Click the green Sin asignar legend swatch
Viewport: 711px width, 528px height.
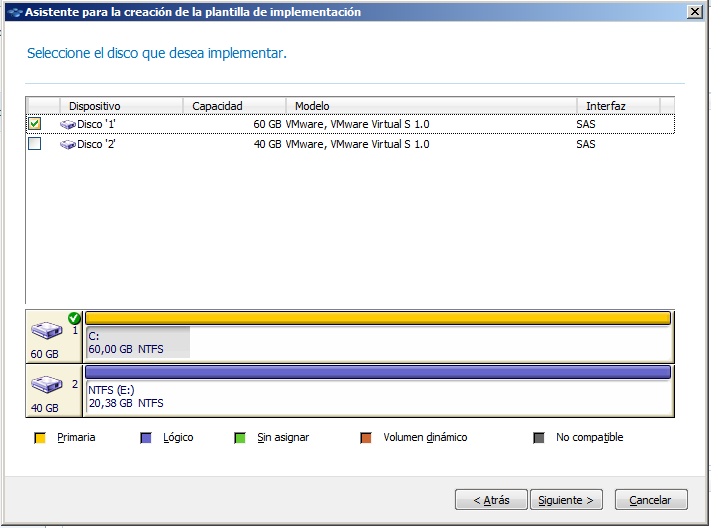pos(240,438)
